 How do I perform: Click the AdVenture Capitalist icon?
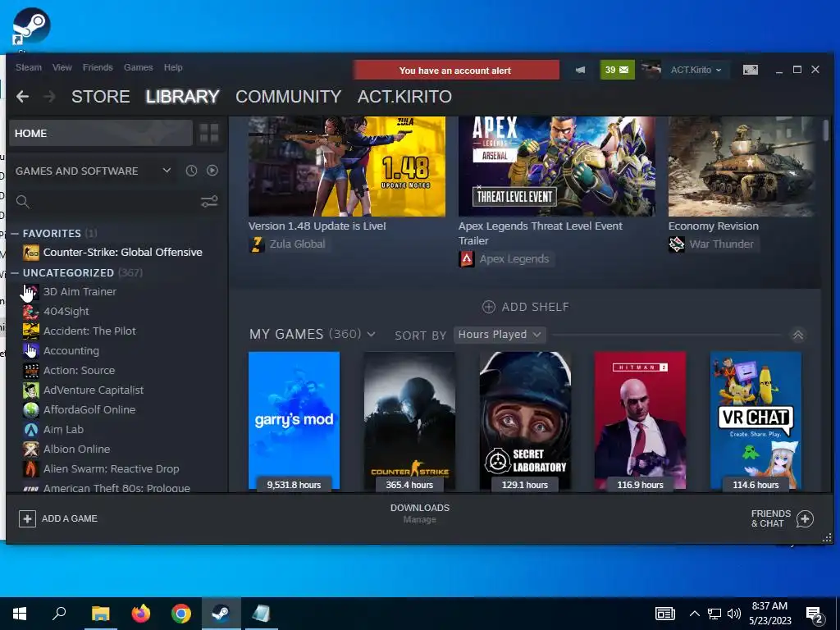(x=31, y=390)
